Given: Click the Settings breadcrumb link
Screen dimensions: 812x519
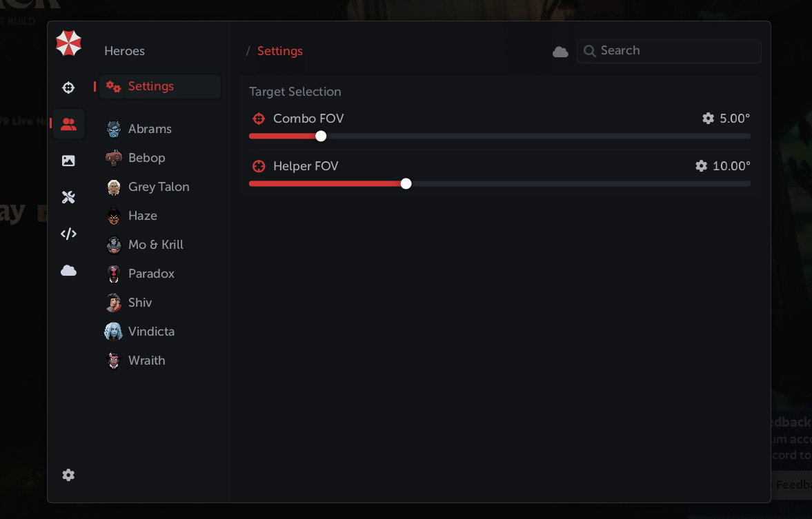Looking at the screenshot, I should 279,51.
